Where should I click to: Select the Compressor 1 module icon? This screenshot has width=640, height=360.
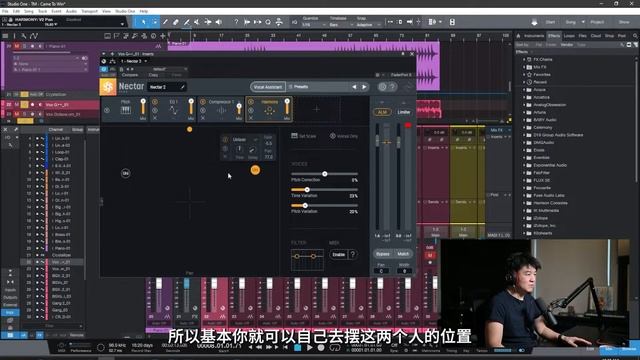coord(221,110)
